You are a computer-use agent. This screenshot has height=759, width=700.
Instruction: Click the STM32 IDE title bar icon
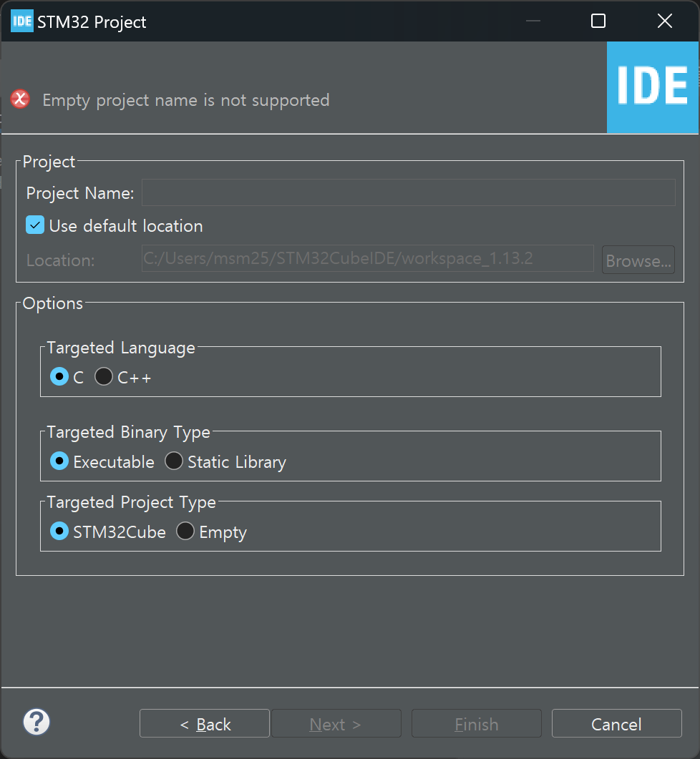21,21
